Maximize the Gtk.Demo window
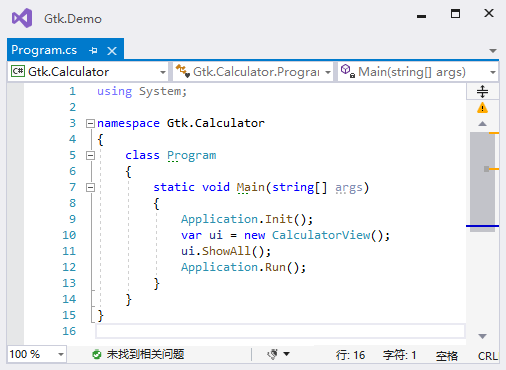This screenshot has height=370, width=506. pos(455,13)
